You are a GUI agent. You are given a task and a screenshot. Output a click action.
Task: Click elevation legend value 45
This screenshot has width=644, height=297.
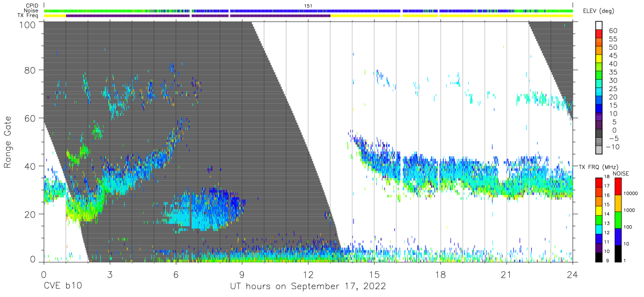614,56
